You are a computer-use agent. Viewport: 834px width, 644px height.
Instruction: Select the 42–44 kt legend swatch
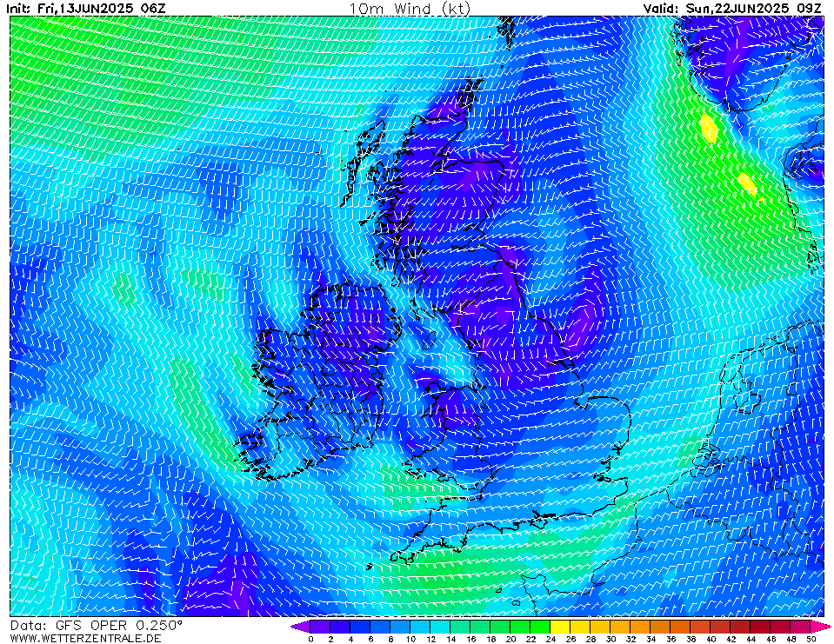[740, 627]
